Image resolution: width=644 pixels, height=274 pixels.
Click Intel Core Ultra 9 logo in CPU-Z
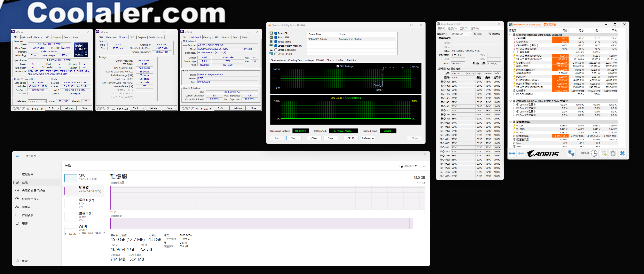click(81, 49)
